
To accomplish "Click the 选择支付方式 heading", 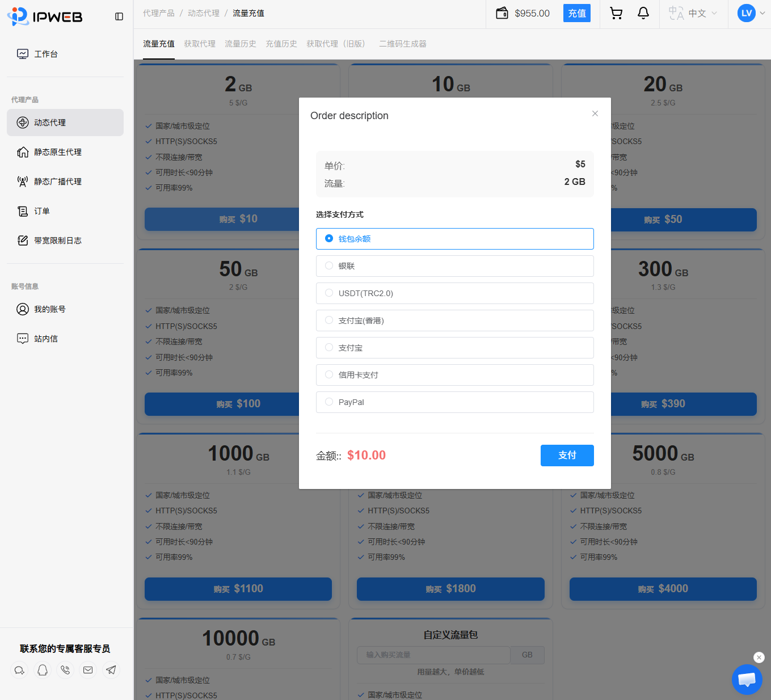I will click(340, 214).
